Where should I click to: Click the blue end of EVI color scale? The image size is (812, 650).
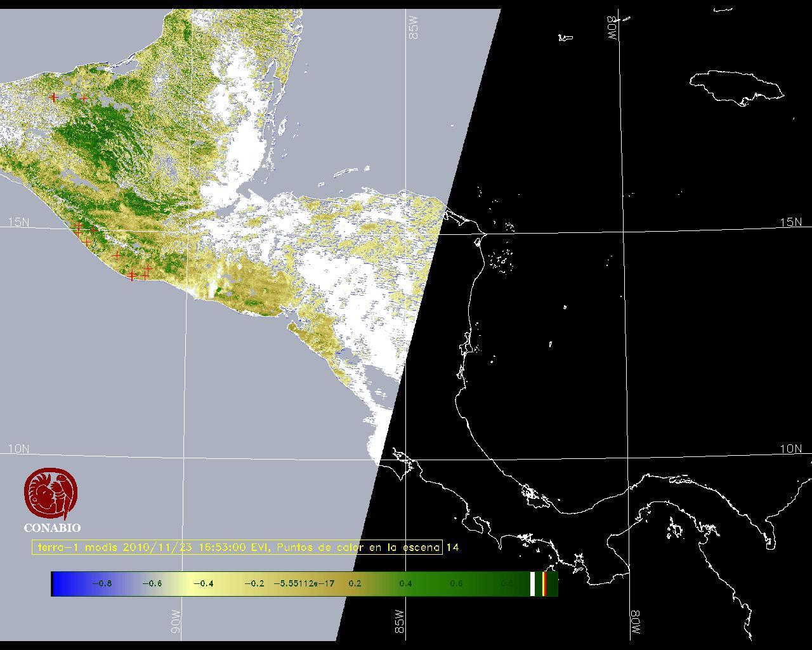(61, 583)
